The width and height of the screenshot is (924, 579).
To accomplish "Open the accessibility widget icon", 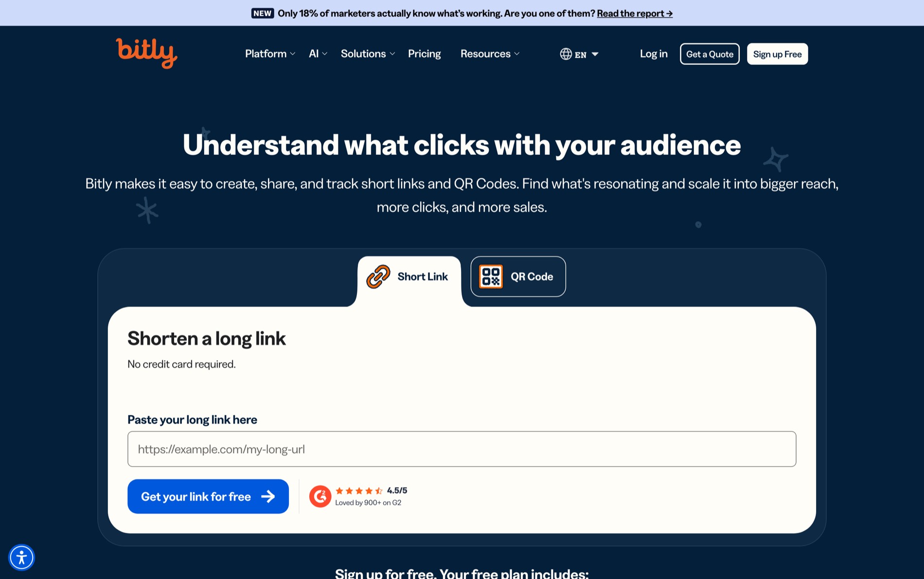I will (x=21, y=557).
